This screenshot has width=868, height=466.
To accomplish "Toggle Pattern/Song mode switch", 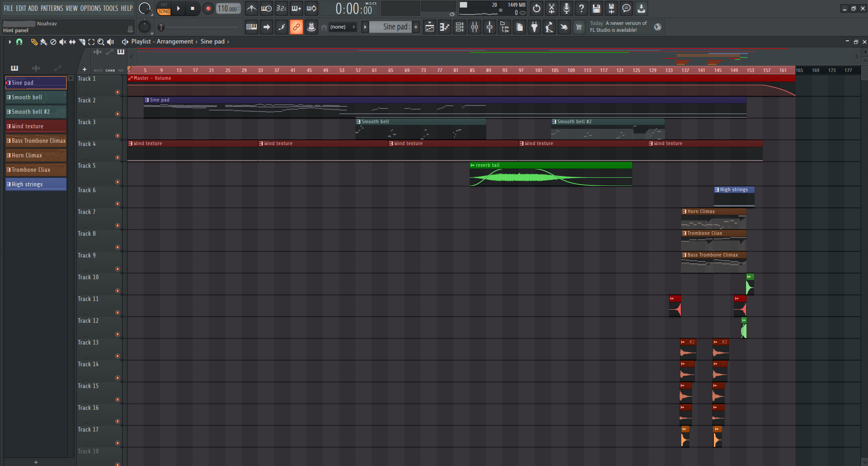I will point(164,8).
